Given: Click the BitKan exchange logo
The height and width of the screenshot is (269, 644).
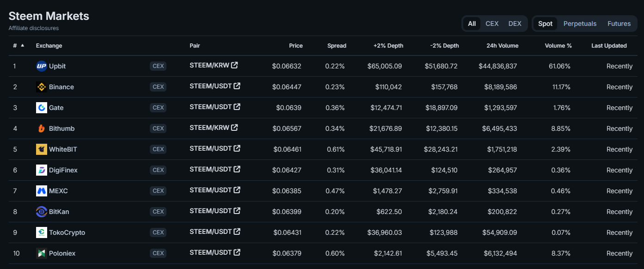Looking at the screenshot, I should [x=42, y=212].
